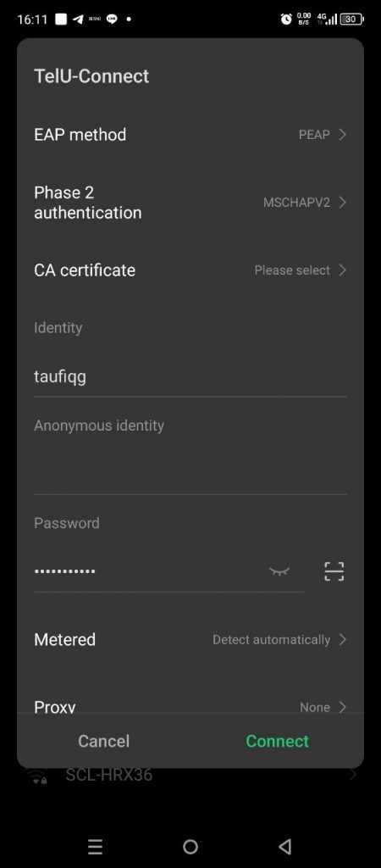Cancel the TelU-Connect dialog
Image resolution: width=381 pixels, height=868 pixels.
click(103, 741)
